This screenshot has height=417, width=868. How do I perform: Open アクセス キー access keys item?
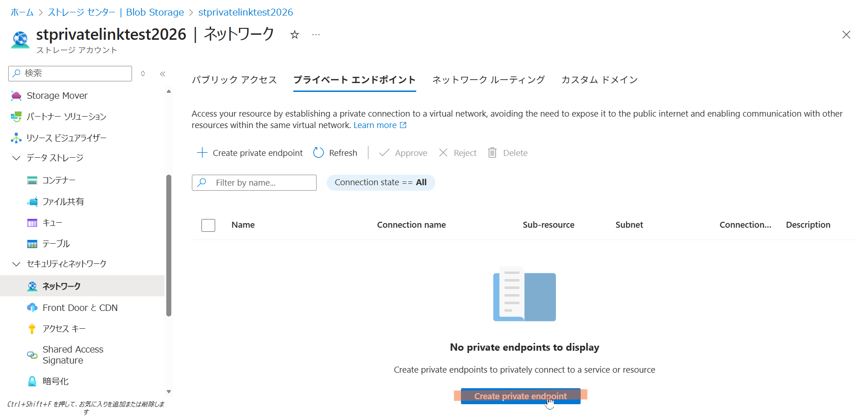[64, 329]
